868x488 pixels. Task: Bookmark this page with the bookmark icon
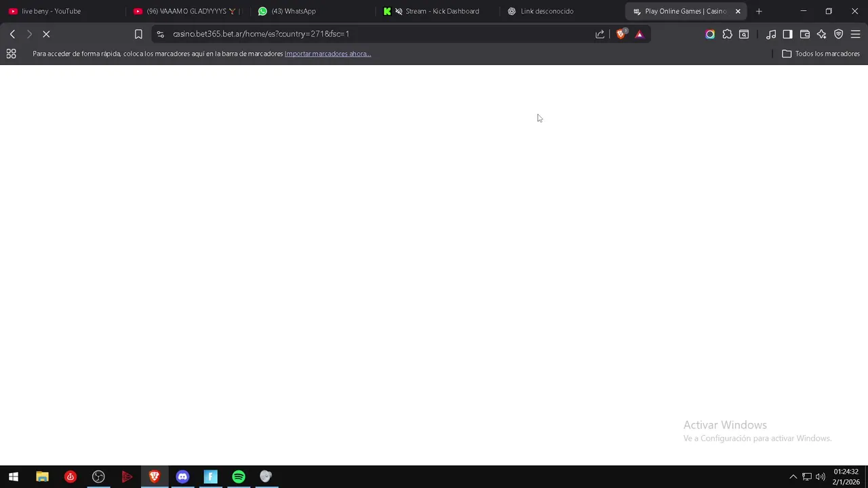(x=138, y=34)
